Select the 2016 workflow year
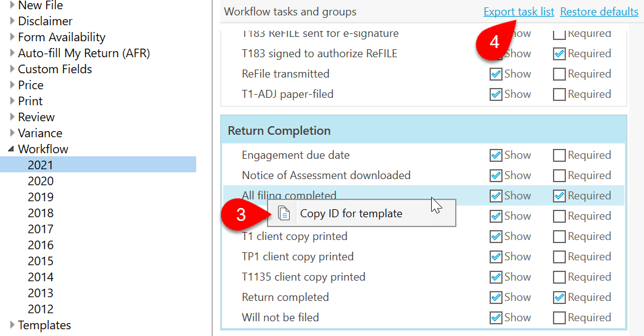Screen dimensions: 644x336 (x=41, y=245)
